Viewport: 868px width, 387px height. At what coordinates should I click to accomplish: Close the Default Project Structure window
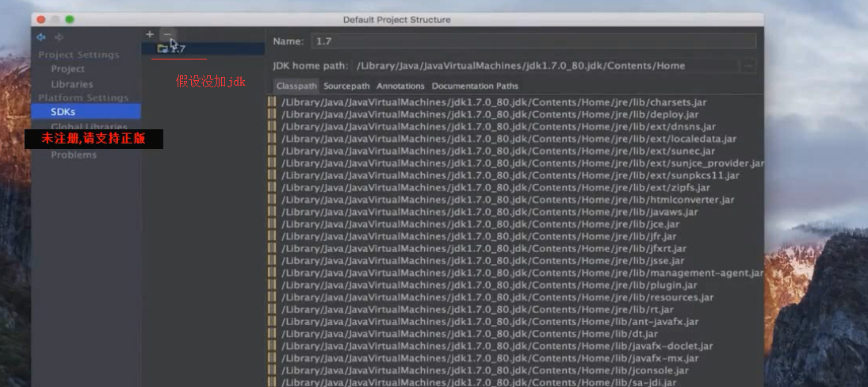tap(41, 19)
